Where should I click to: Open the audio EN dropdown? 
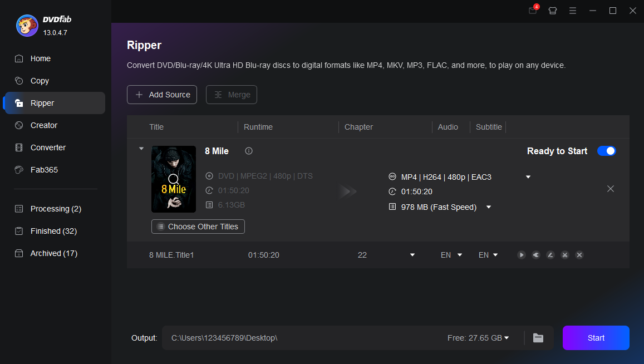coord(460,255)
